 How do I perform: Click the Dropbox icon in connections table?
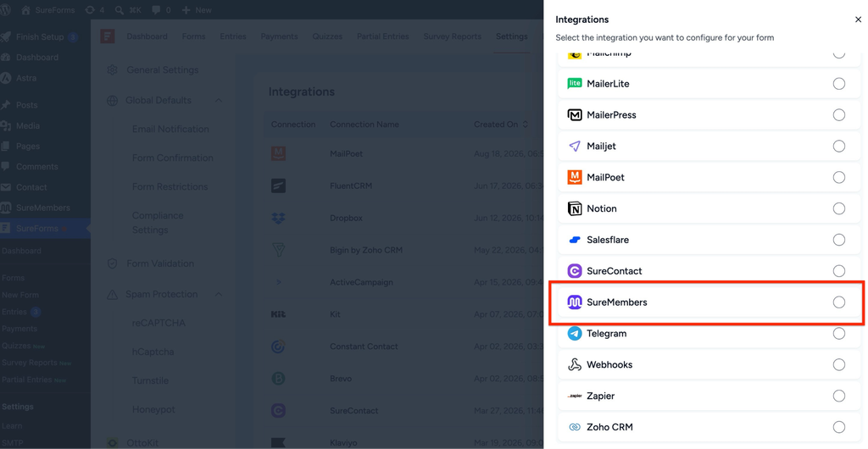click(278, 218)
